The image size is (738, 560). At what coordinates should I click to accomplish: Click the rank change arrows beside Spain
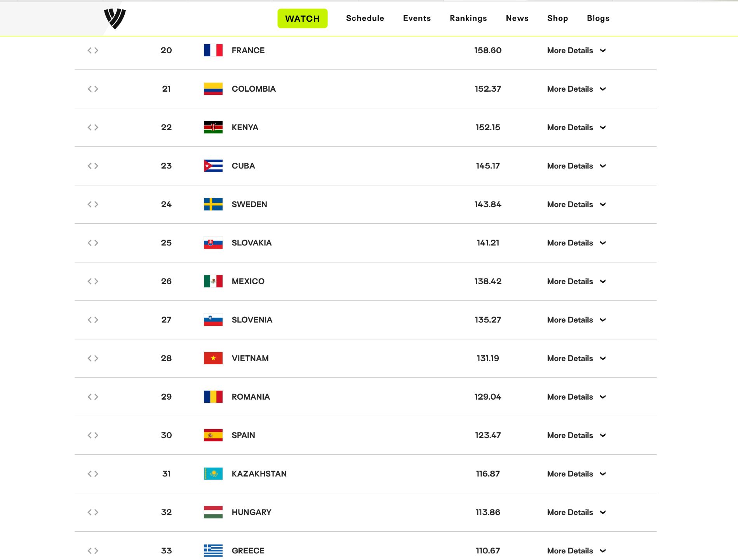(93, 435)
